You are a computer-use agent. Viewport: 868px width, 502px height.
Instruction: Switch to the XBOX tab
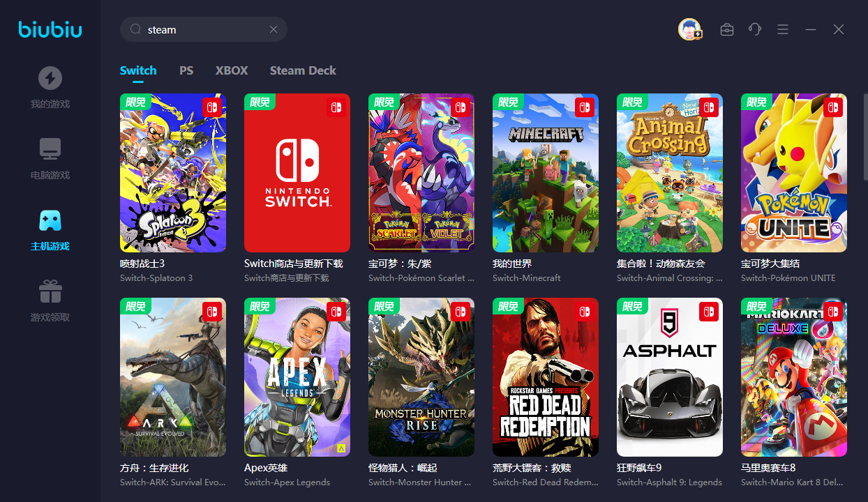point(232,70)
